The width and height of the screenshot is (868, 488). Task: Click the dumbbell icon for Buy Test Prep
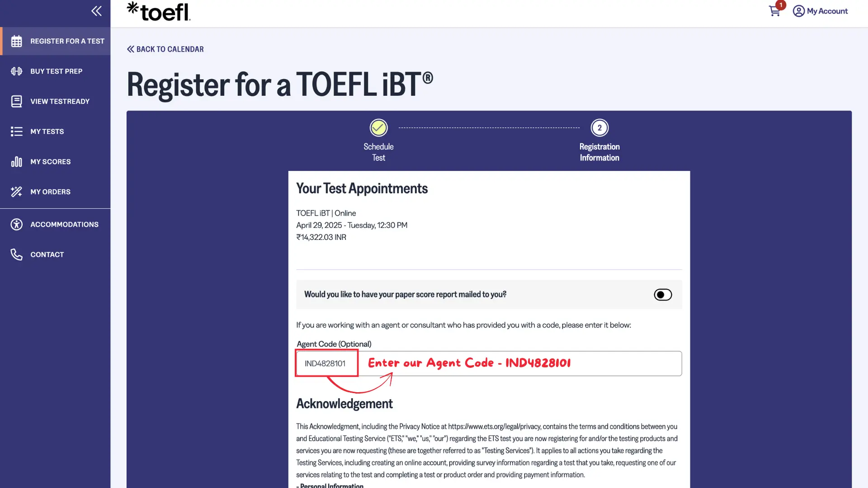[x=17, y=71]
